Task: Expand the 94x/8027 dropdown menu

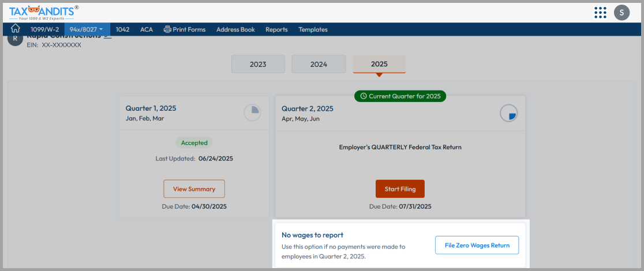Action: point(87,29)
